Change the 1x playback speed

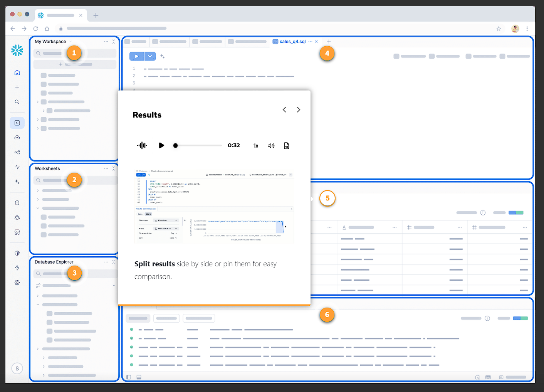pos(256,146)
